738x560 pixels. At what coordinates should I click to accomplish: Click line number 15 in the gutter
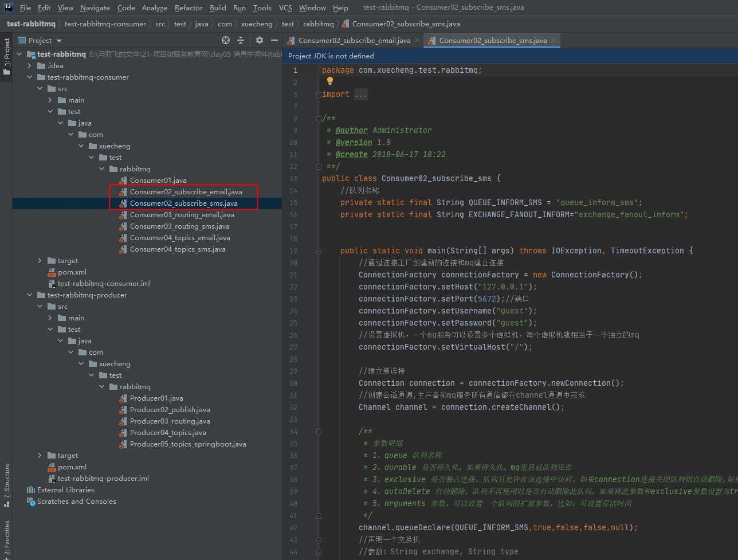point(293,202)
